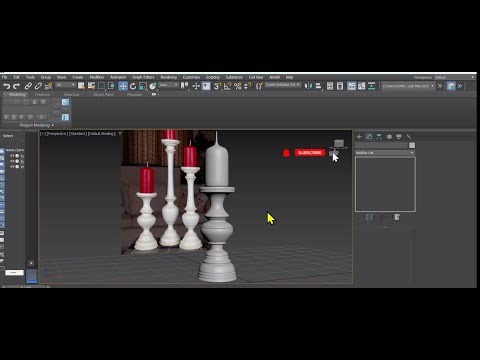Activate the Select and Place tool

pyautogui.click(x=153, y=86)
